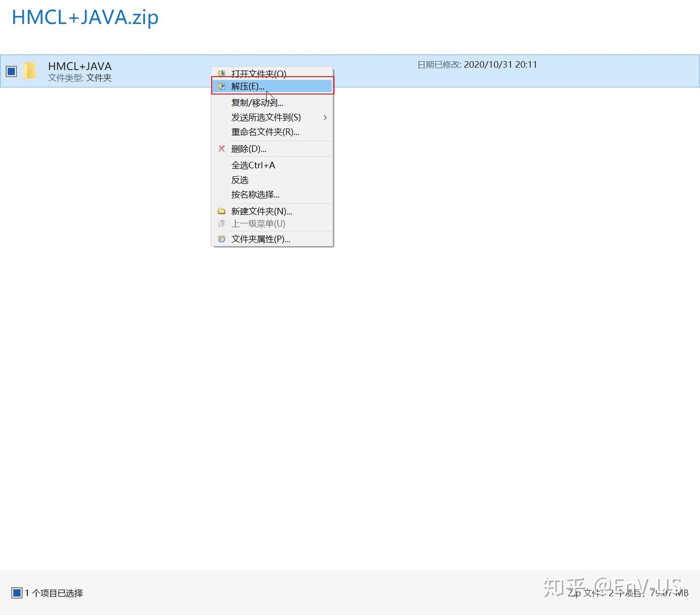Image resolution: width=700 pixels, height=615 pixels.
Task: Toggle the HMCL+JAVA item checkbox
Action: coord(11,71)
